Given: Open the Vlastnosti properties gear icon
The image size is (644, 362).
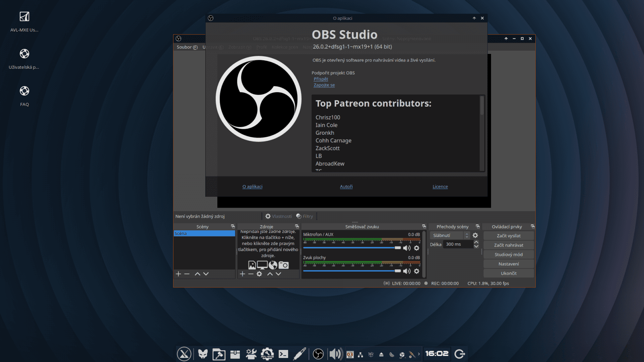Looking at the screenshot, I should (267, 216).
